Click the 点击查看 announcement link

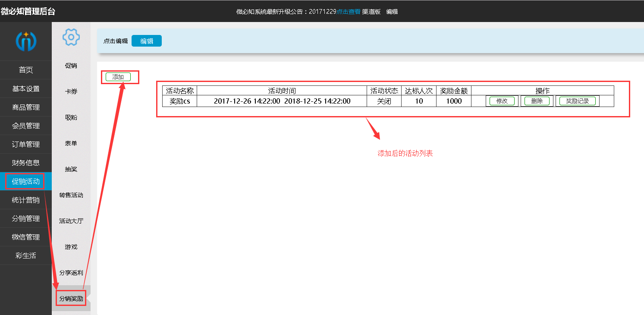pos(348,12)
